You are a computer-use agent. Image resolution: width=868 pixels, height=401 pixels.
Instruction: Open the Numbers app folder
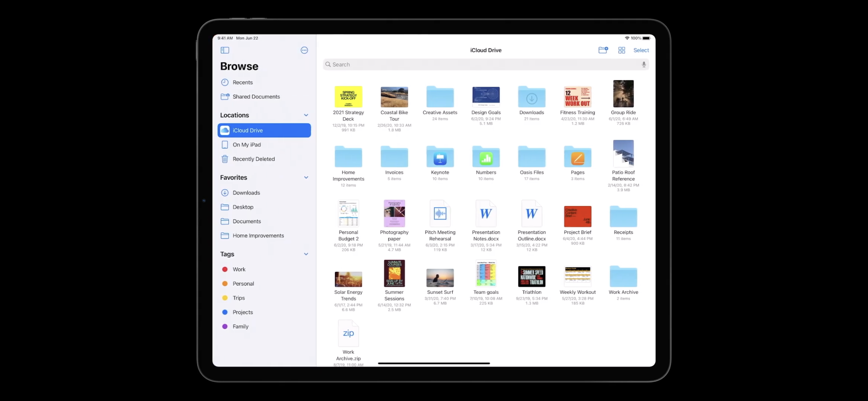(486, 157)
